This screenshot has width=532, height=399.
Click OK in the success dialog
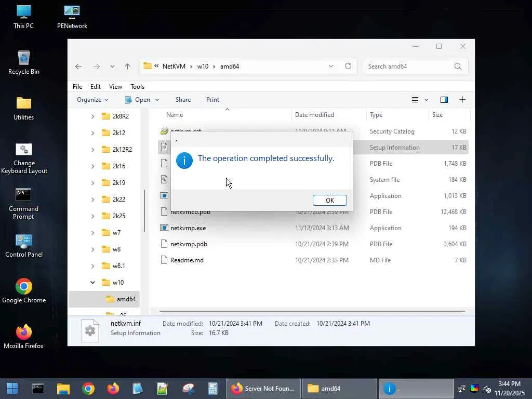[x=329, y=200]
